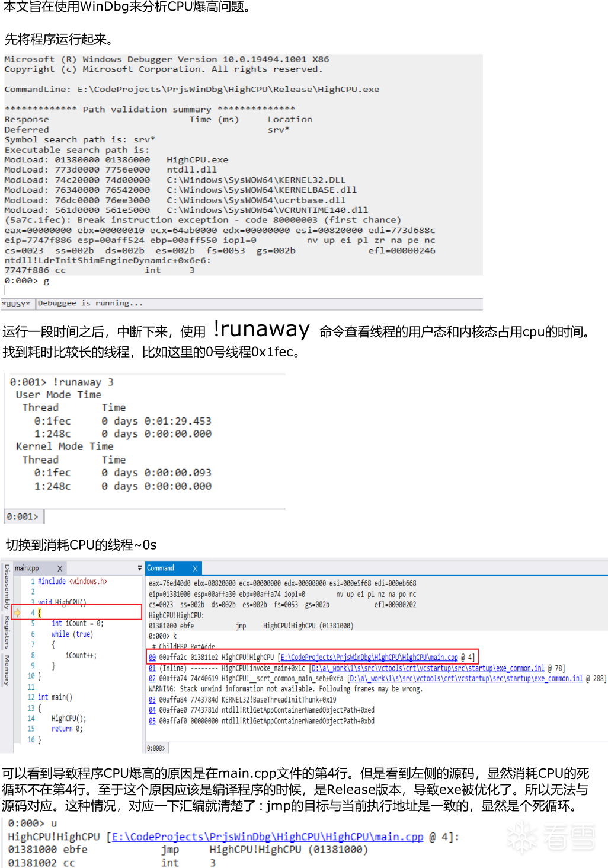
Task: Select '#include <windows.h>' source line
Action: [72, 582]
